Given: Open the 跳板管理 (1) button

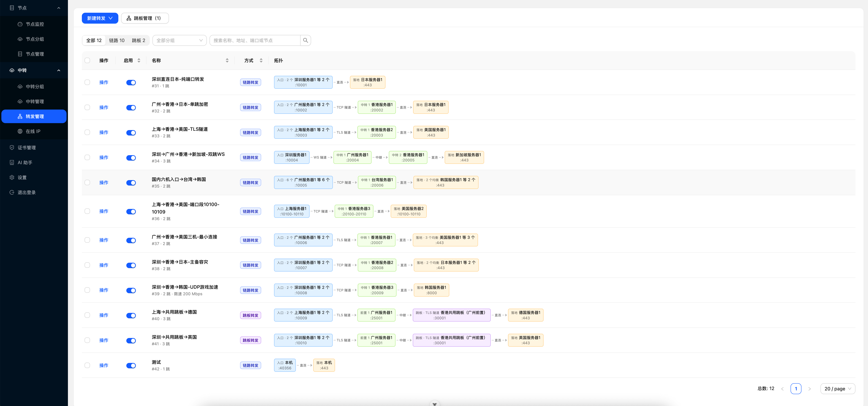Looking at the screenshot, I should click(x=144, y=18).
